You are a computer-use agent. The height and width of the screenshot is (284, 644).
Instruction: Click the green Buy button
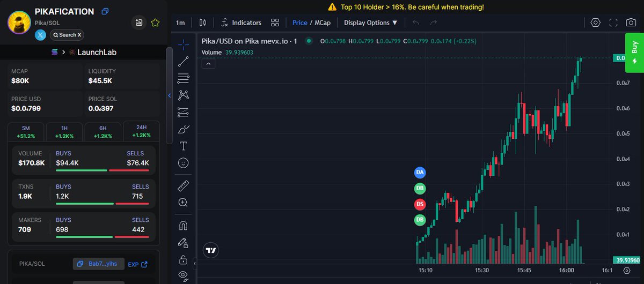click(635, 53)
